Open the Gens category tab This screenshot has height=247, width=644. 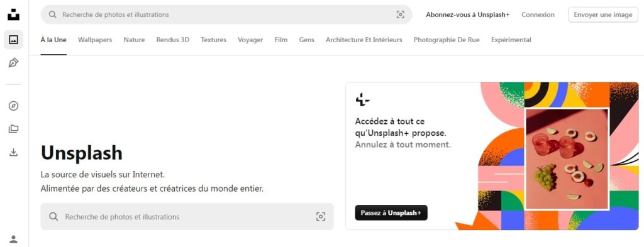(x=307, y=40)
